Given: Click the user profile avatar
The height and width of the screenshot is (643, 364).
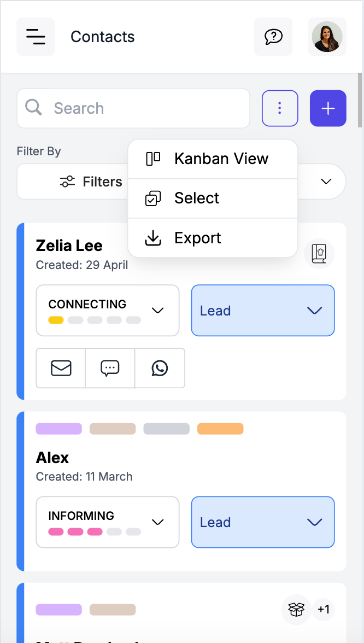Looking at the screenshot, I should click(x=327, y=37).
